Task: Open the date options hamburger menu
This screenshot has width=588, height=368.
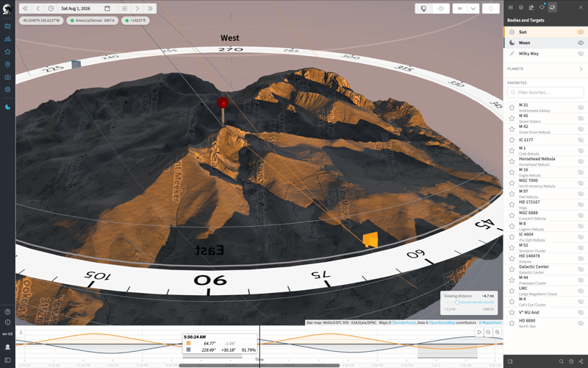Action: tap(124, 8)
